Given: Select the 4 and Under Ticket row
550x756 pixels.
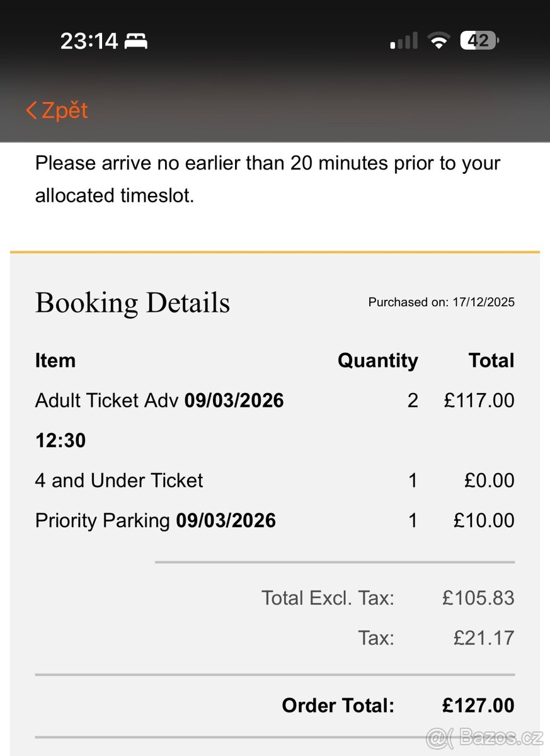Looking at the screenshot, I should tap(119, 481).
